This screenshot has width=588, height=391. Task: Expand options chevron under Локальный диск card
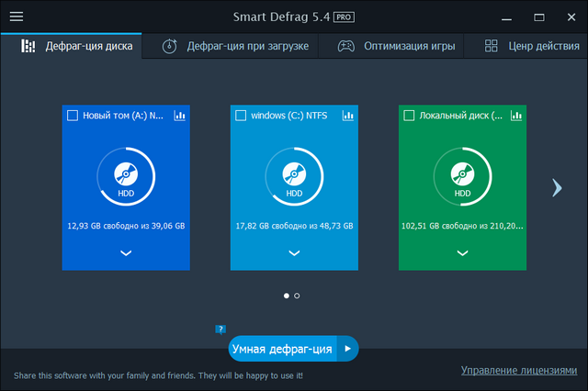tap(463, 252)
